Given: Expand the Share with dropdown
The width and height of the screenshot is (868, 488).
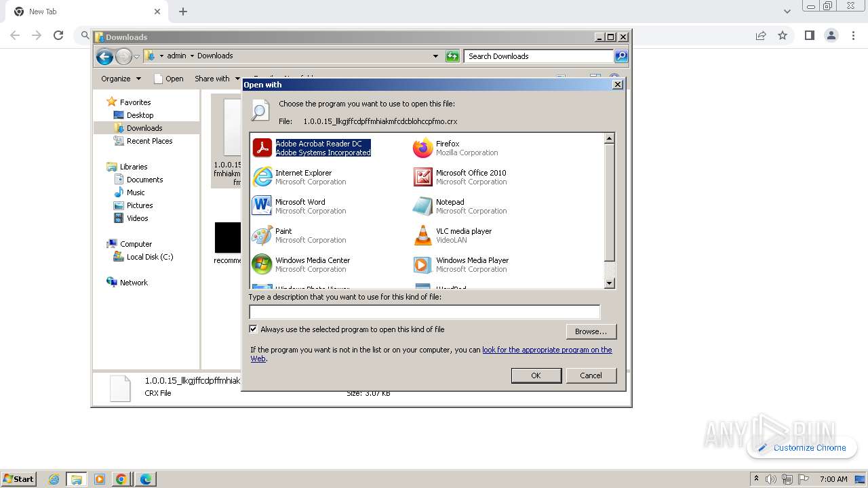Looking at the screenshot, I should (x=217, y=79).
